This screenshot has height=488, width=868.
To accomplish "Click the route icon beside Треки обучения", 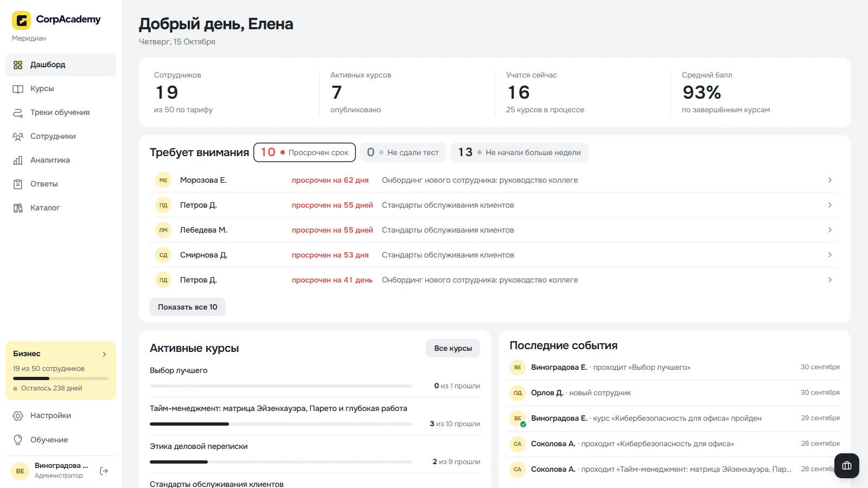I will pos(18,113).
